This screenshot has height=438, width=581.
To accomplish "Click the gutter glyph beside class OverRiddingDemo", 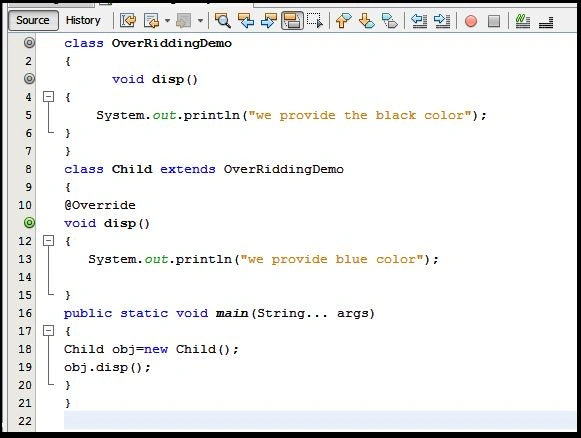I will (x=29, y=43).
